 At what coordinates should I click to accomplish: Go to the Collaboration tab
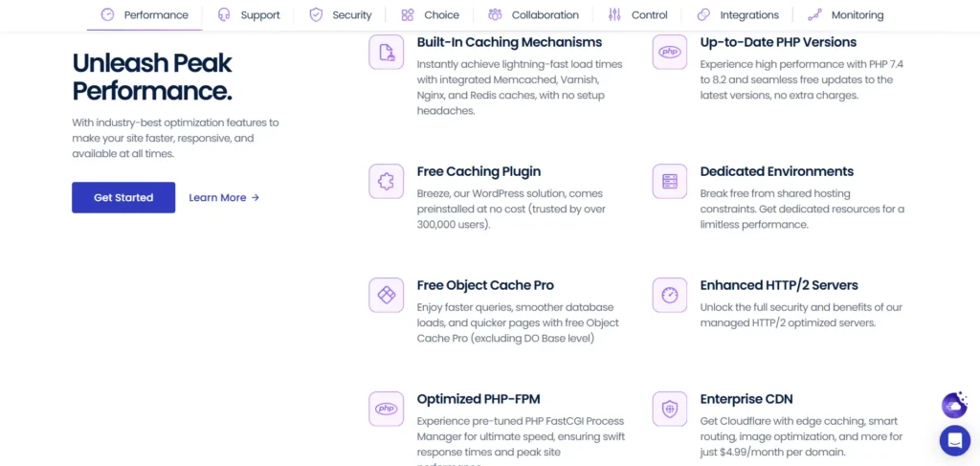tap(533, 15)
